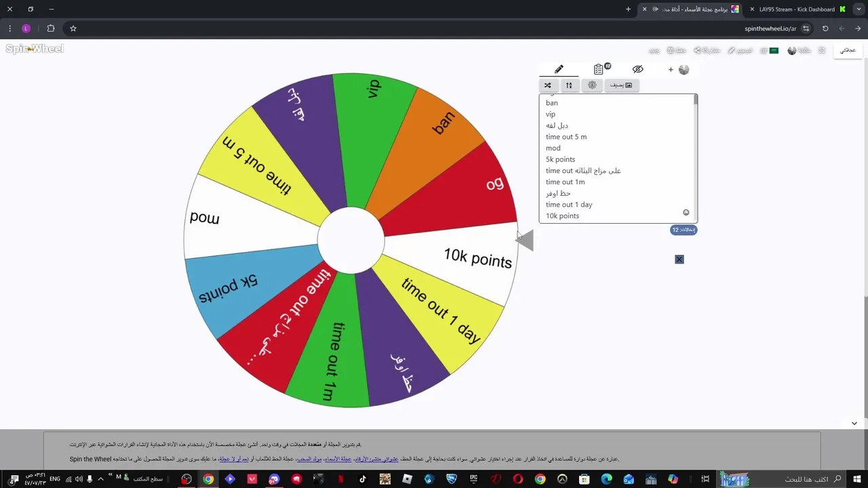Click the 'ban' entry in the list

(552, 103)
